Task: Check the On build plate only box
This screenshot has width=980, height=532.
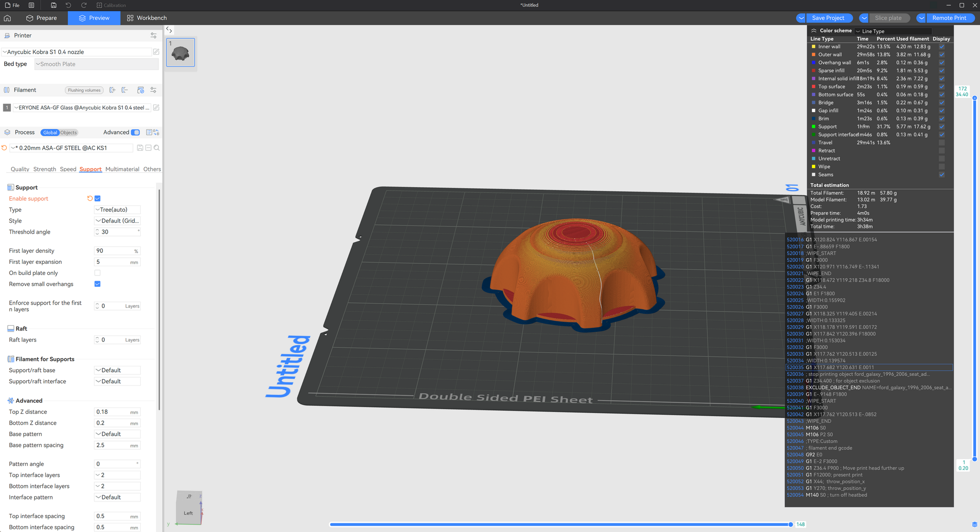Action: point(98,273)
